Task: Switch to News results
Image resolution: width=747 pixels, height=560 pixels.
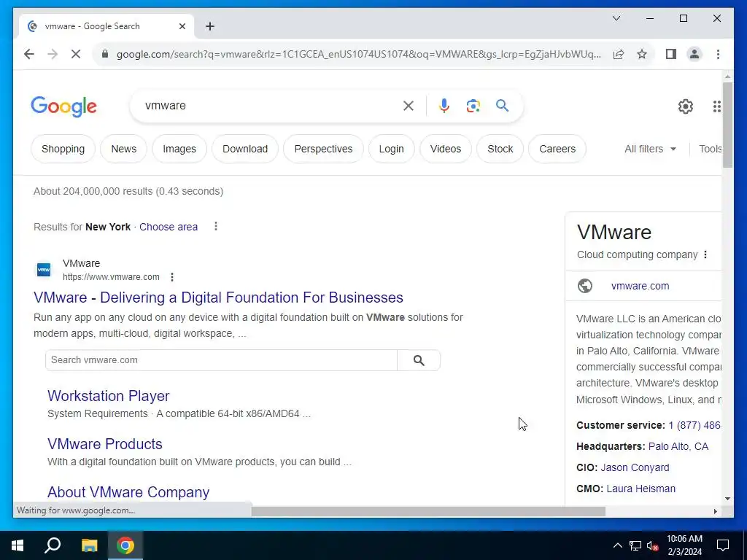Action: point(123,149)
